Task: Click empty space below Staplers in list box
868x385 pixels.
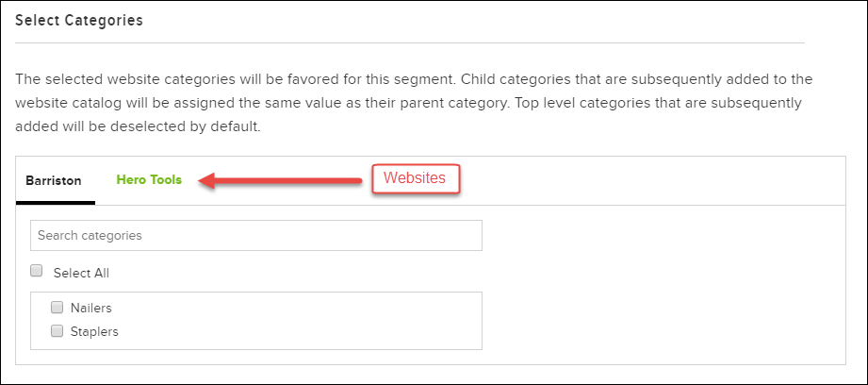Action: [x=283, y=343]
